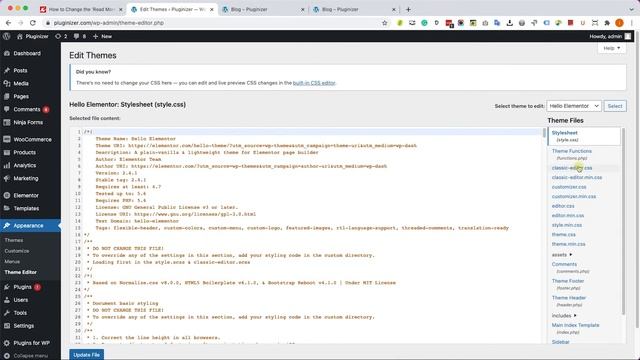
Task: Open the Plugins for WP sidebar menu
Action: click(x=30, y=343)
